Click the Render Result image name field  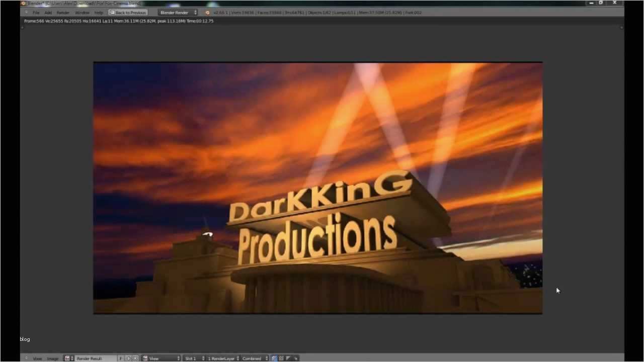pos(96,358)
